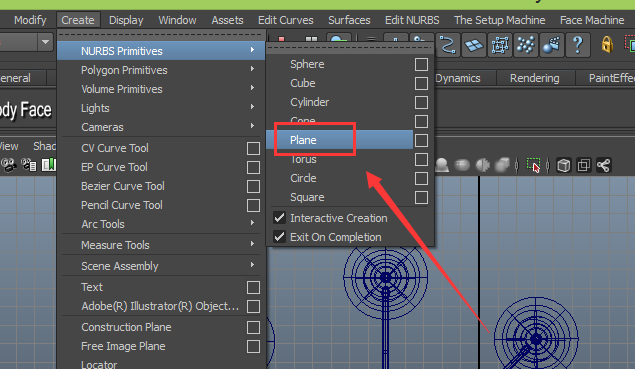Image resolution: width=635 pixels, height=369 pixels.
Task: Open the Sphere option box
Action: pyautogui.click(x=421, y=64)
